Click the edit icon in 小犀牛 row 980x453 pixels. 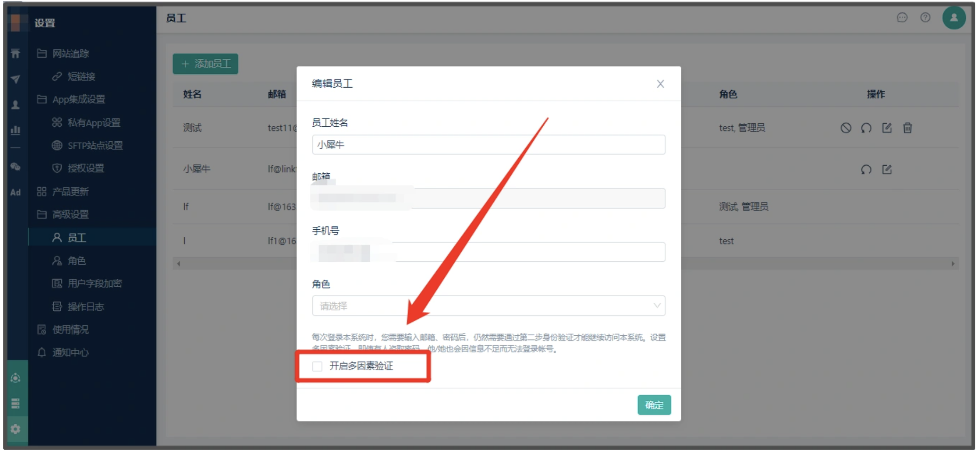[887, 170]
